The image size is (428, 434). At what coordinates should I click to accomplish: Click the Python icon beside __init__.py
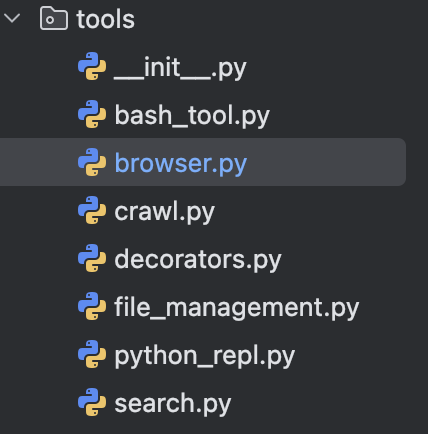click(92, 66)
